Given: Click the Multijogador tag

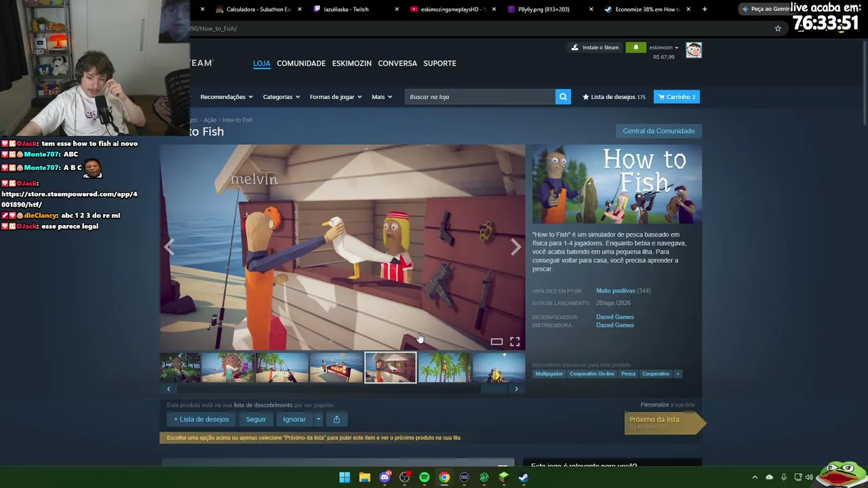Looking at the screenshot, I should (x=549, y=374).
